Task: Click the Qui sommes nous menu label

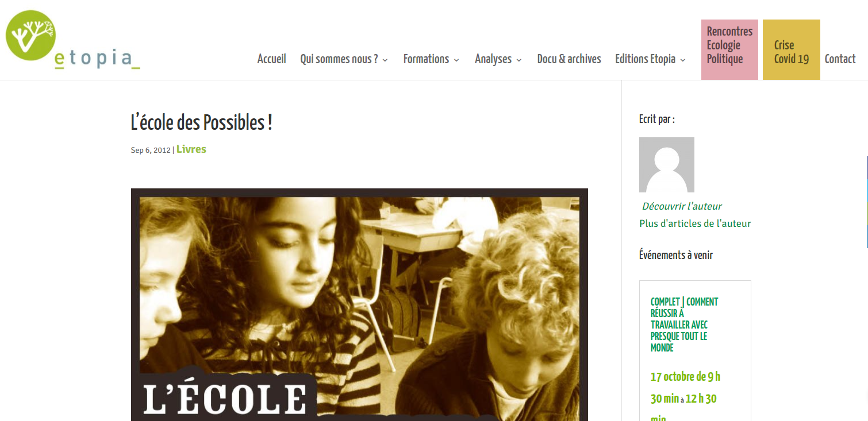Action: click(339, 59)
